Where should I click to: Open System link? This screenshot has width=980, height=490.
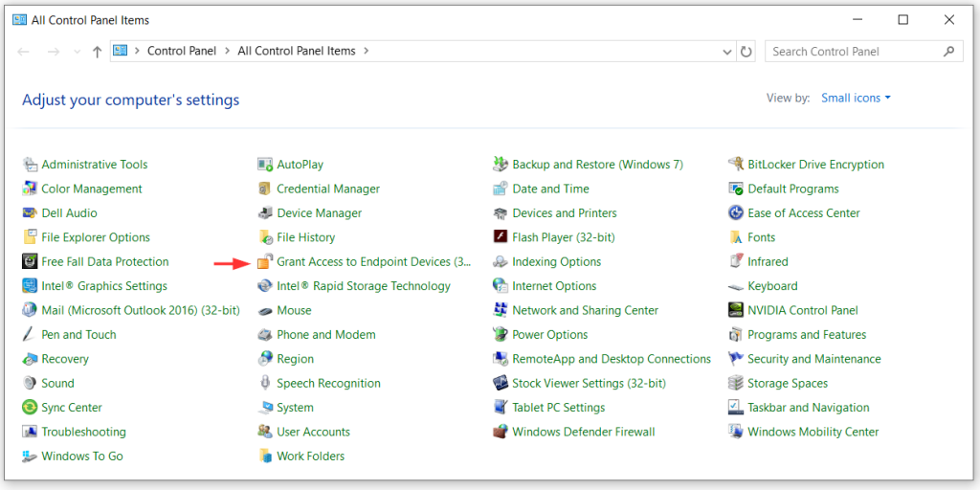click(x=295, y=408)
